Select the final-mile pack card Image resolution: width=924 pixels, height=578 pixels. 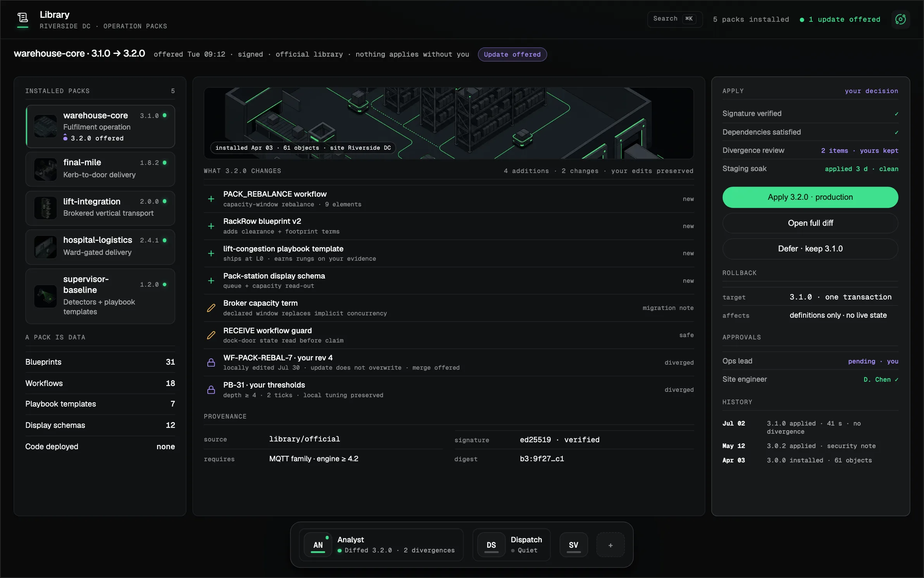100,169
